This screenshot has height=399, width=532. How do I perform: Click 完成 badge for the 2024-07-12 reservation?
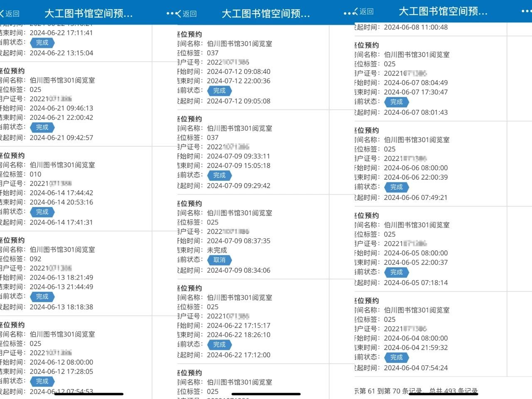pyautogui.click(x=219, y=91)
